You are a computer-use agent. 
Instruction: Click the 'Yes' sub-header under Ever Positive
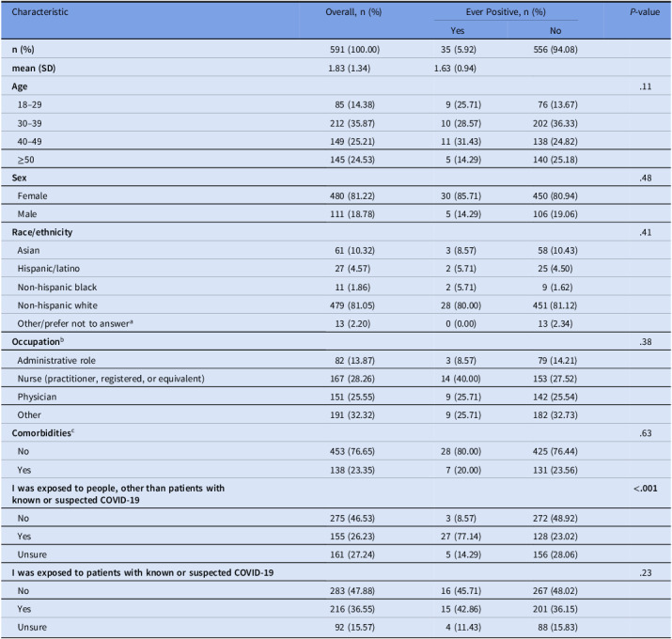[458, 31]
